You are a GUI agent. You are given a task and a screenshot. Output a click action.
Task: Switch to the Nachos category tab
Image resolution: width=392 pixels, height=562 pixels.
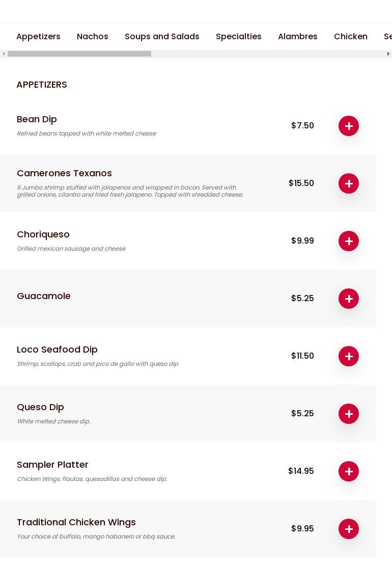[92, 37]
